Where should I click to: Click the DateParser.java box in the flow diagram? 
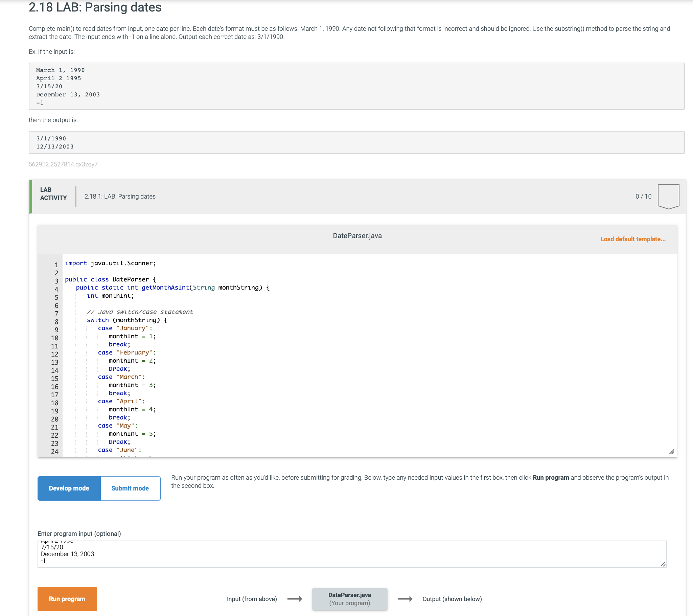tap(350, 599)
